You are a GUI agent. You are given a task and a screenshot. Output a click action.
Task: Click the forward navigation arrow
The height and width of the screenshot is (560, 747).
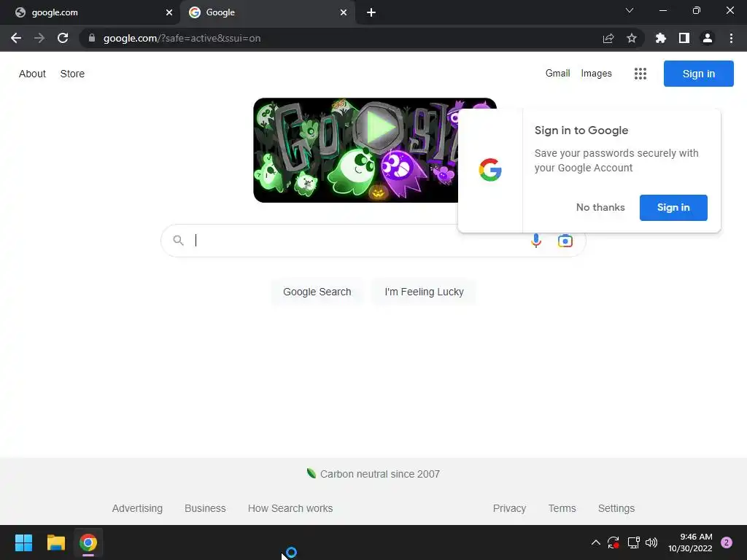click(x=39, y=38)
